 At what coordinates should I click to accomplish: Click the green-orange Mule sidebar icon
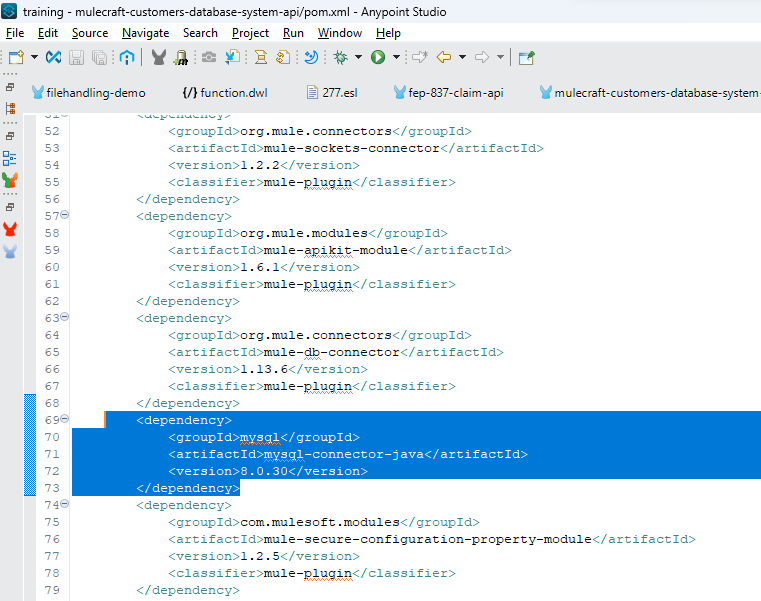(10, 181)
